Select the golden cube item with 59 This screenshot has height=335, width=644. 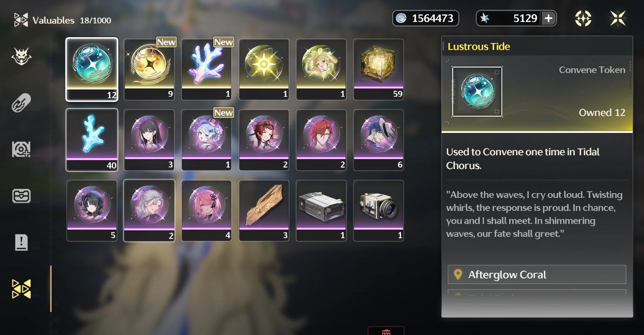click(379, 69)
